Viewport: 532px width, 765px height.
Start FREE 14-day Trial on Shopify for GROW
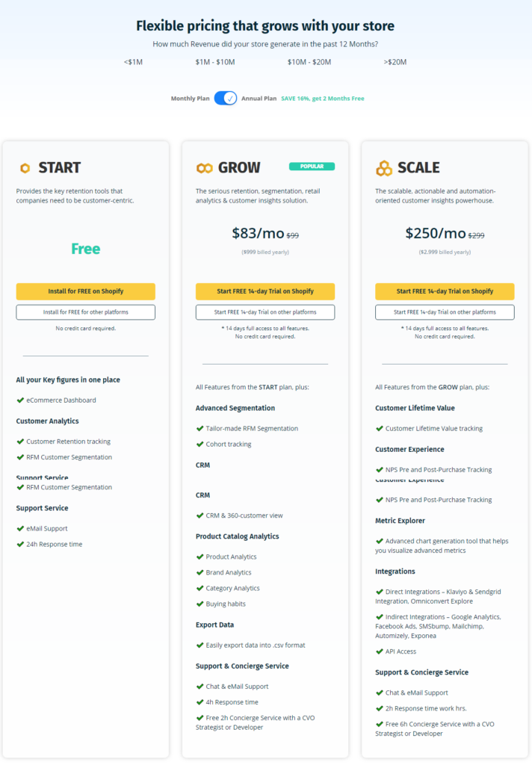pyautogui.click(x=264, y=291)
